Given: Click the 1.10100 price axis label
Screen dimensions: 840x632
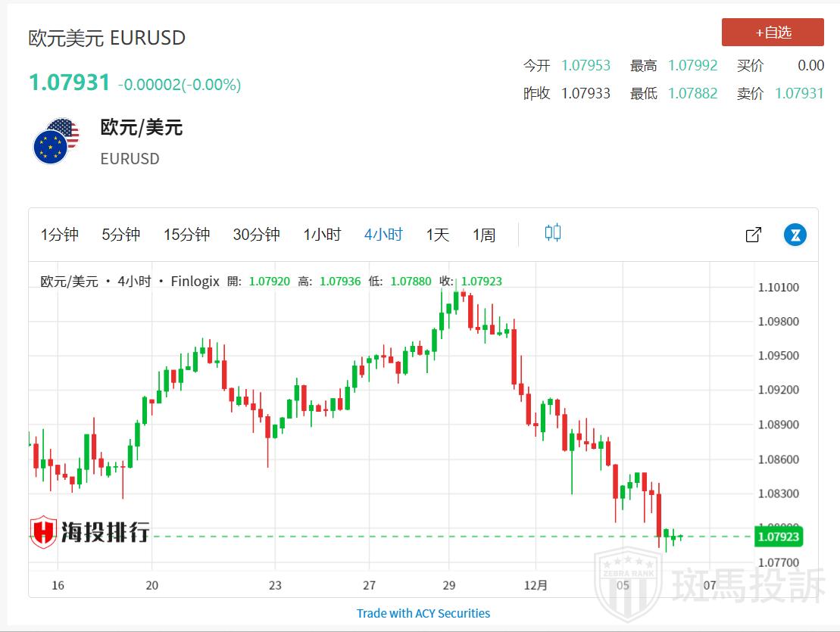Looking at the screenshot, I should point(779,288).
